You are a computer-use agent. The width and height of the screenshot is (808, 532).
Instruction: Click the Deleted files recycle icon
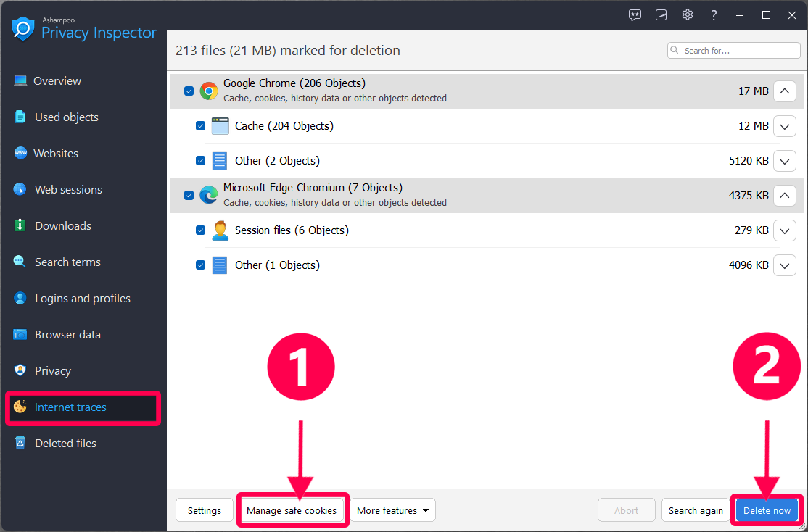tap(20, 443)
